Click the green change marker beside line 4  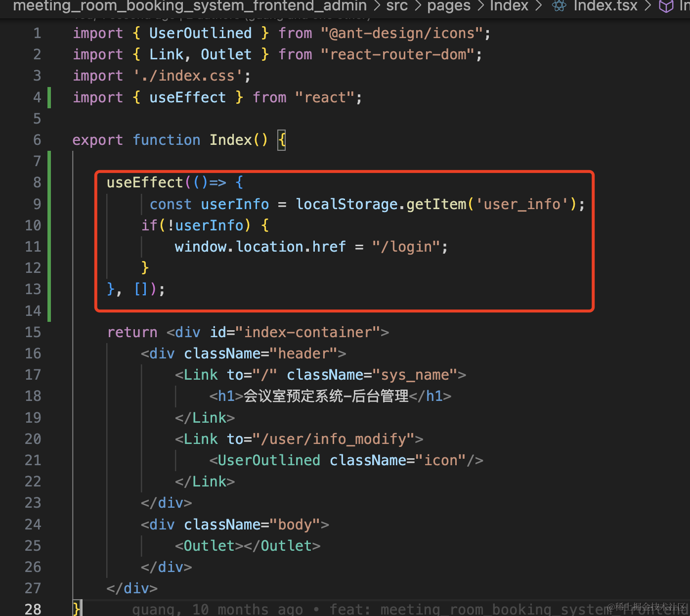pos(49,97)
